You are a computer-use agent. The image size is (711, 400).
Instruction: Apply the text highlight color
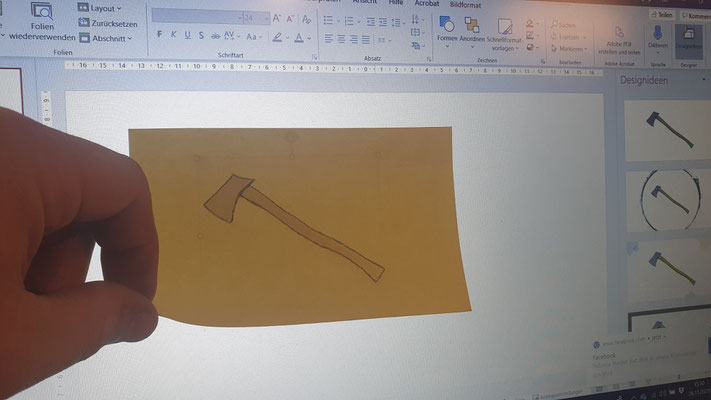click(279, 38)
